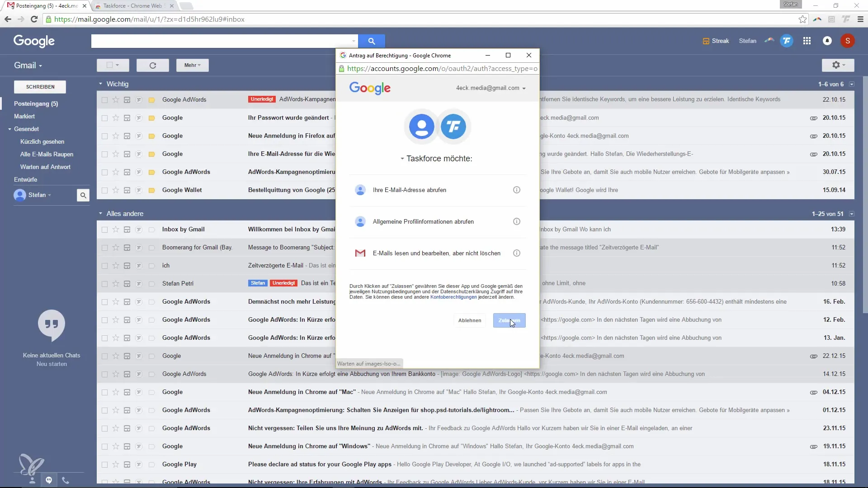Tick checkbox for Neue Anmeldung in Firefox email
This screenshot has height=488, width=868.
(x=104, y=136)
